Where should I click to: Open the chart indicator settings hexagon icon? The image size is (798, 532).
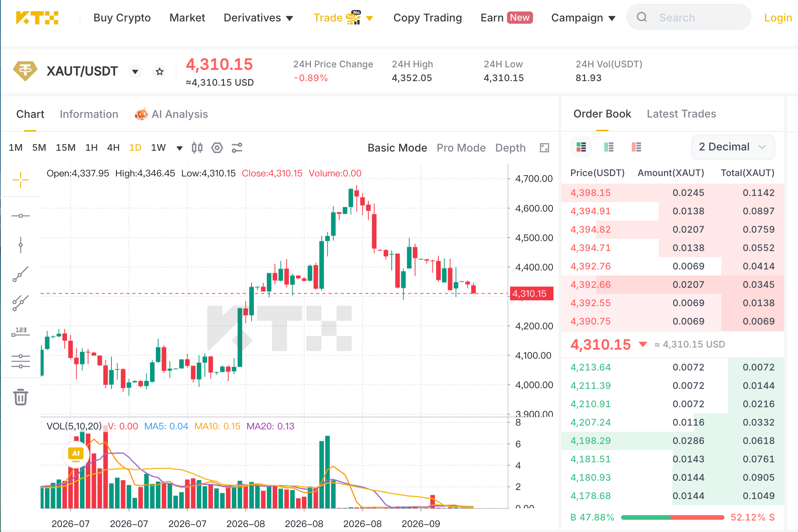click(x=217, y=148)
